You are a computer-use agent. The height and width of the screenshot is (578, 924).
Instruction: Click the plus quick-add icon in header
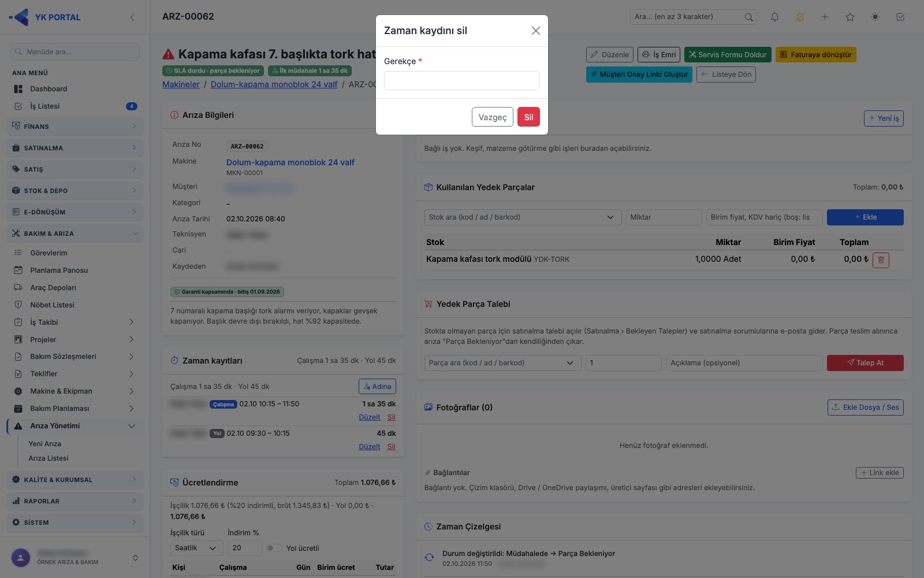(x=825, y=17)
